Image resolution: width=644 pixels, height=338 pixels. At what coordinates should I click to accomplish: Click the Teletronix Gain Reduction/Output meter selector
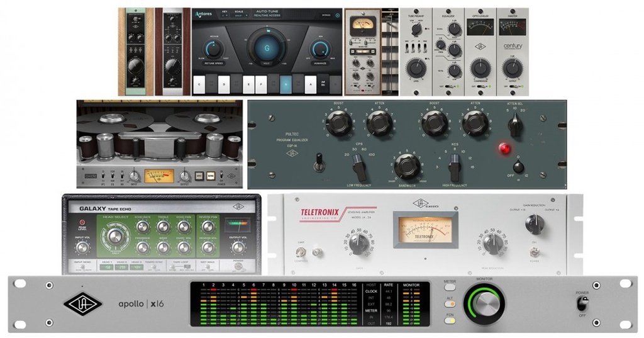pyautogui.click(x=535, y=224)
